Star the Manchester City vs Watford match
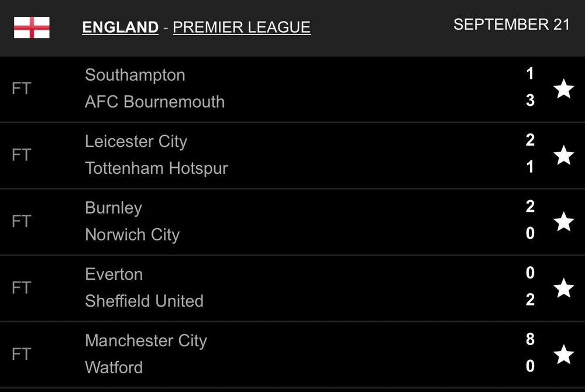Viewport: 585px width, 392px height. click(563, 354)
